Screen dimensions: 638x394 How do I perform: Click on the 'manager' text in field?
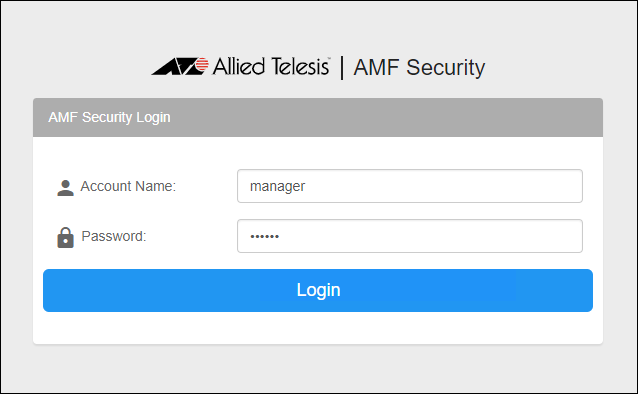(x=277, y=187)
